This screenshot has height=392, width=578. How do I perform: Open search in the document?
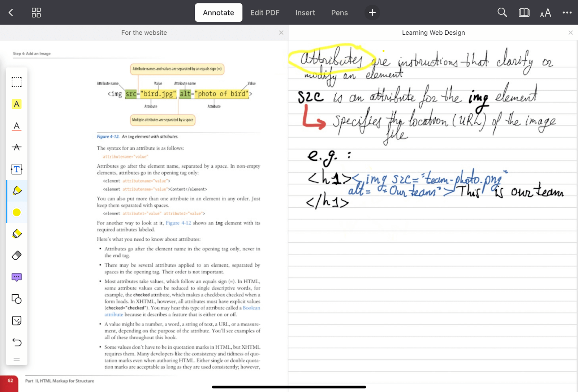coord(502,12)
